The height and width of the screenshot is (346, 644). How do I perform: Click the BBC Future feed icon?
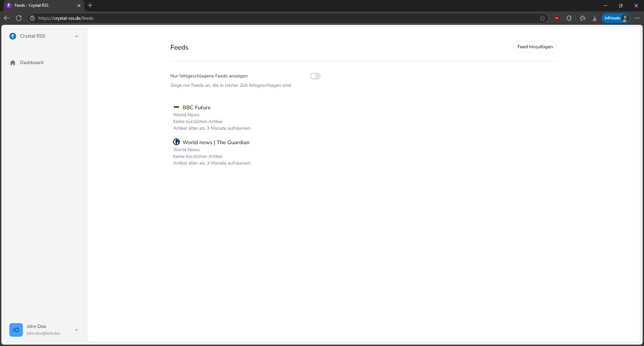pos(176,107)
